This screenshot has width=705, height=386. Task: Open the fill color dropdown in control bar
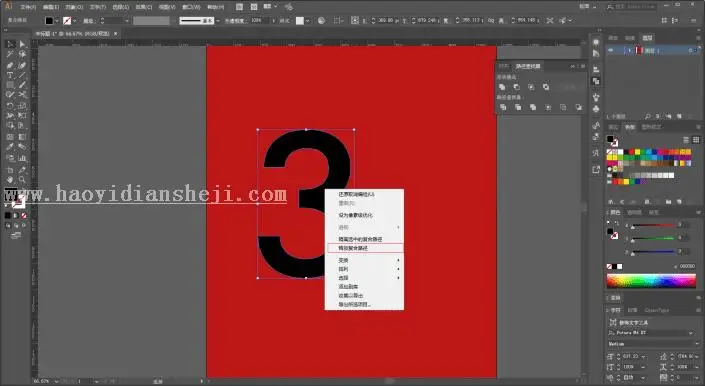(x=57, y=21)
